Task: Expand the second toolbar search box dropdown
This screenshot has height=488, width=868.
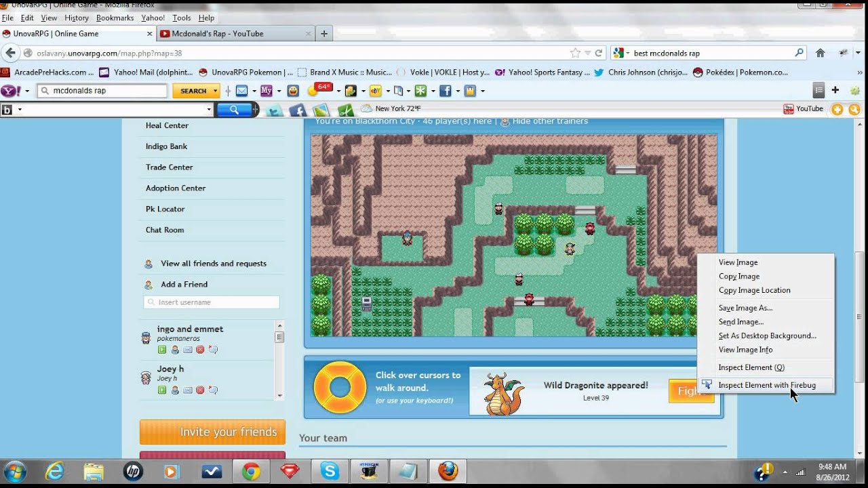Action: pos(209,109)
